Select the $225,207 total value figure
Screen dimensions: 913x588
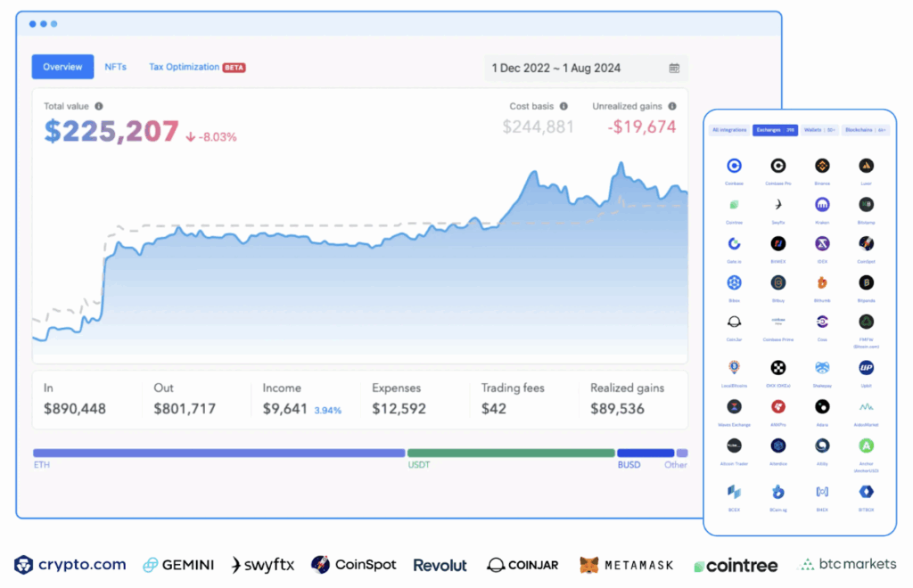coord(111,131)
